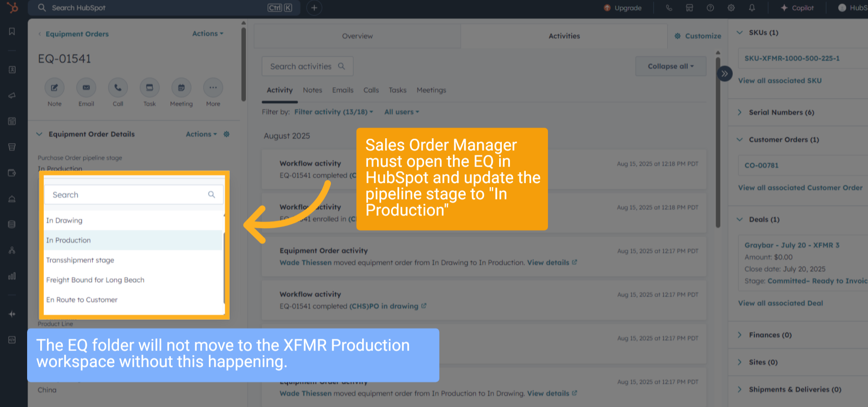This screenshot has width=868, height=407.
Task: Open the help question mark icon
Action: 710,8
